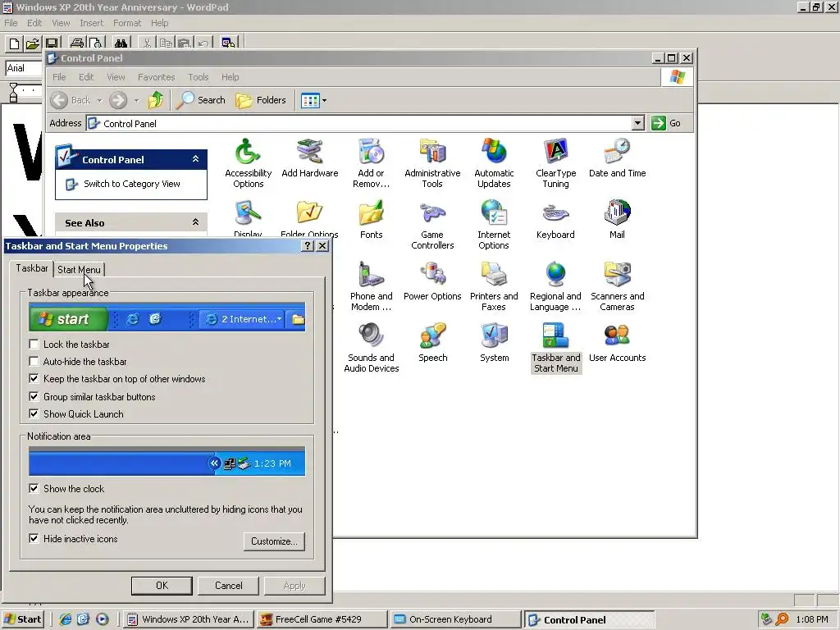Uncheck Hide inactive icons
The height and width of the screenshot is (630, 840).
tap(34, 538)
